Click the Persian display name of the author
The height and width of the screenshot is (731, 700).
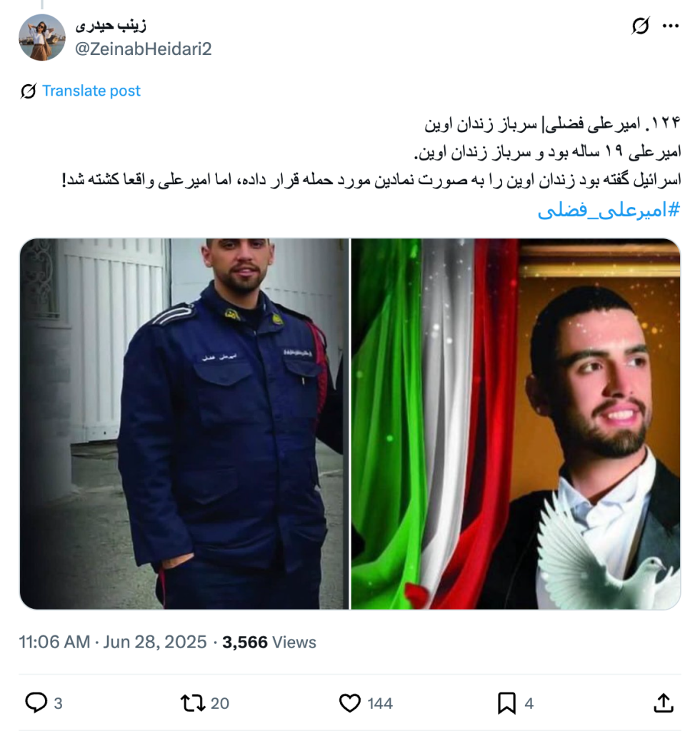coord(111,25)
